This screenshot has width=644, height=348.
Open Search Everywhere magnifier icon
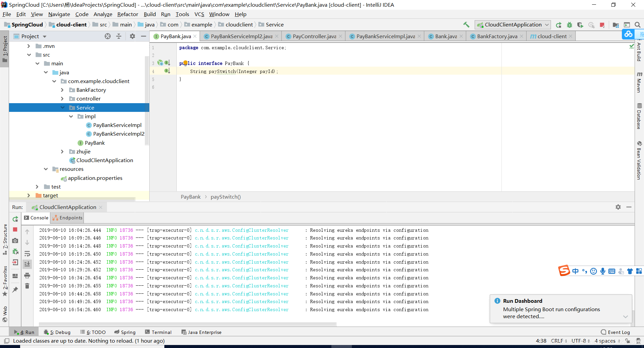[x=638, y=25]
